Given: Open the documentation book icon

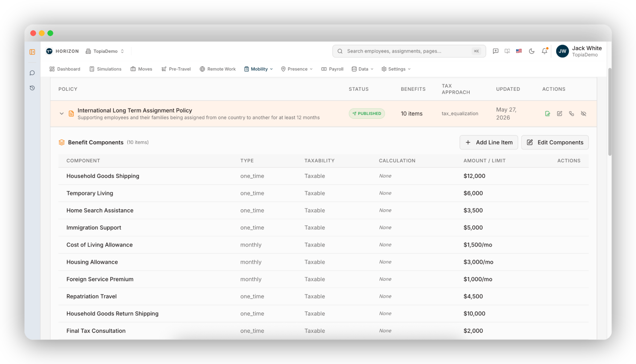Looking at the screenshot, I should 507,51.
